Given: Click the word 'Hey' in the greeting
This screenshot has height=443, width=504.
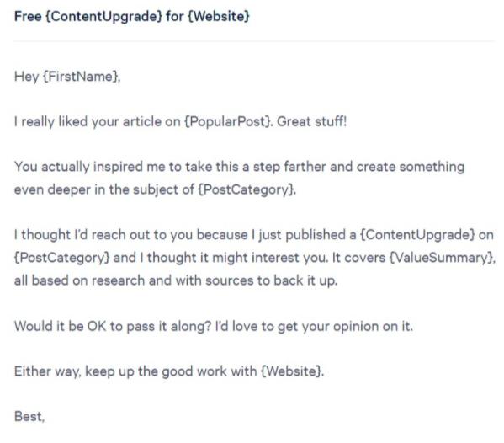Looking at the screenshot, I should [x=27, y=77].
